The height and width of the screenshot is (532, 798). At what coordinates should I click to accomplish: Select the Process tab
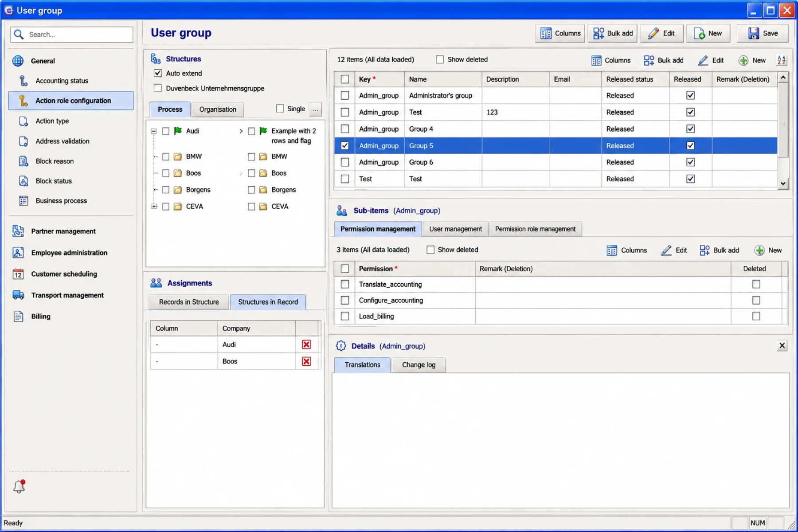(170, 109)
